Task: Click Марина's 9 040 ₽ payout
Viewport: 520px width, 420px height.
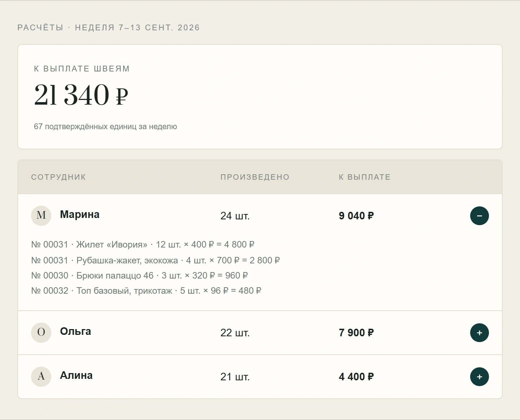Action: (x=356, y=216)
